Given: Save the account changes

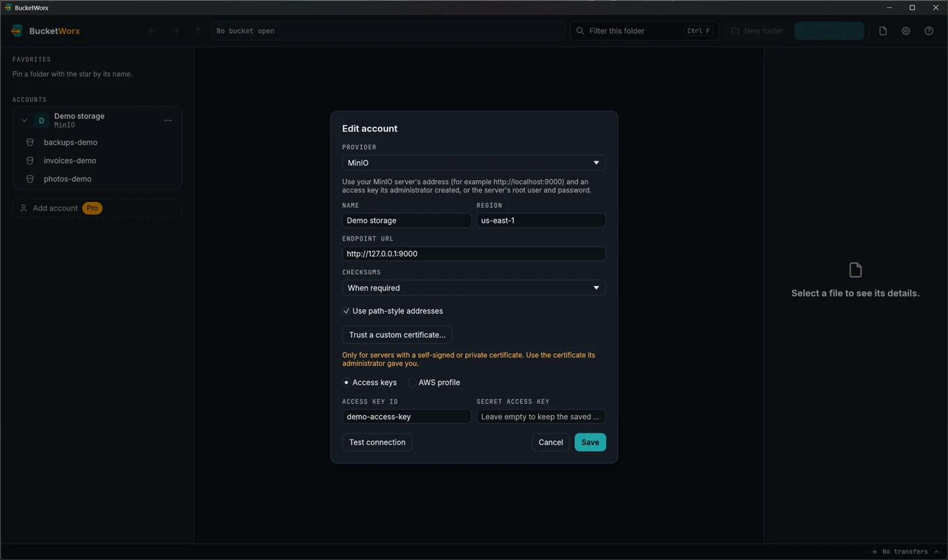Looking at the screenshot, I should [590, 442].
